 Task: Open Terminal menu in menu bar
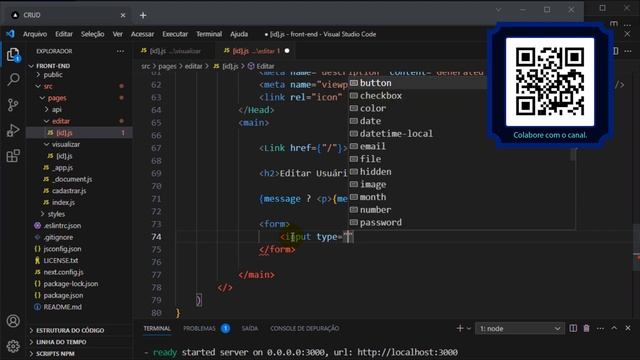tap(209, 34)
